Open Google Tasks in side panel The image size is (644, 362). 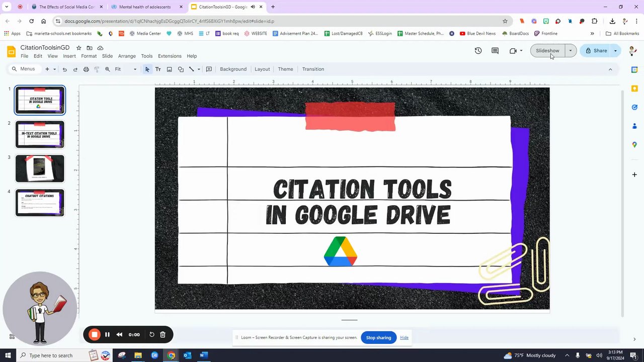pos(634,107)
